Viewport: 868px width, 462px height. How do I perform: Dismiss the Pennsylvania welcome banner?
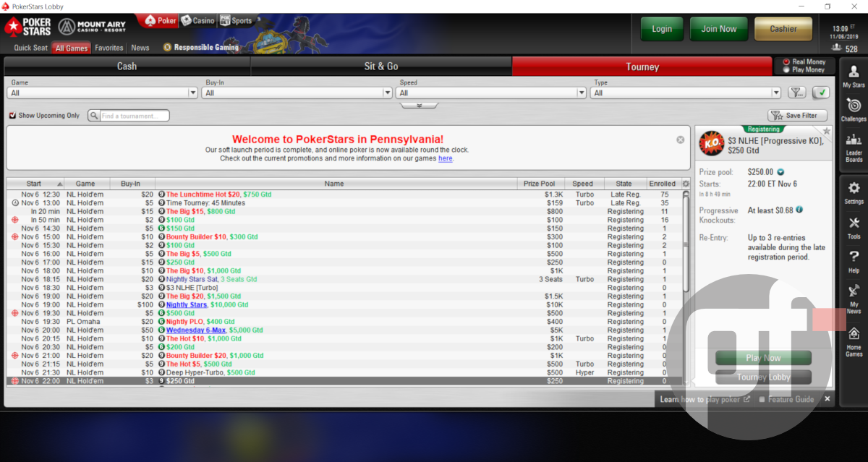pos(680,140)
